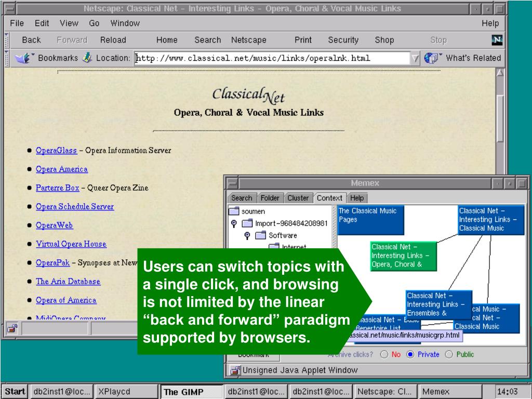Collapse the Import-968484208981 tree node

pyautogui.click(x=234, y=223)
